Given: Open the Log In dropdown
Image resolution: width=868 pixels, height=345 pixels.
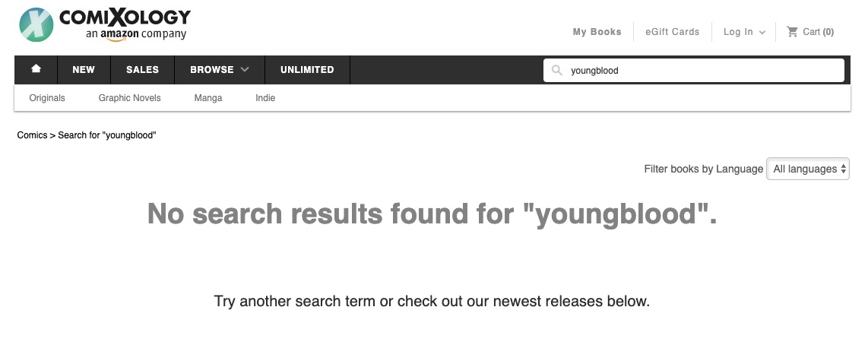Looking at the screenshot, I should [744, 32].
